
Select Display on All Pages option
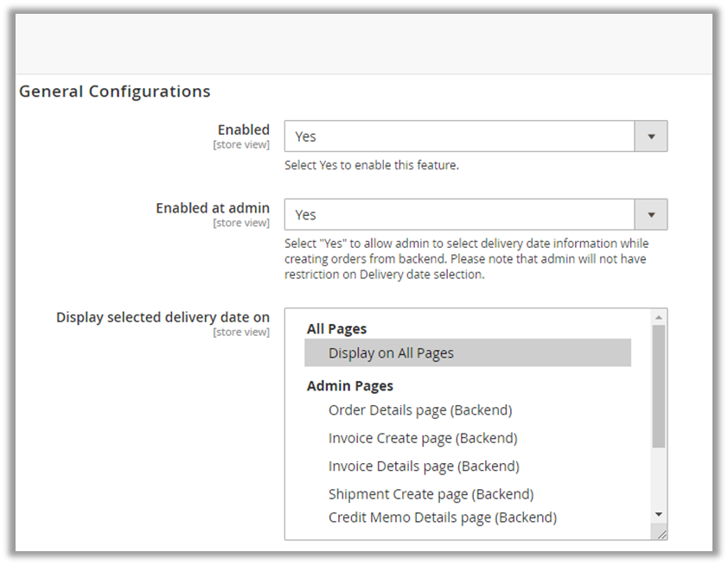[391, 352]
